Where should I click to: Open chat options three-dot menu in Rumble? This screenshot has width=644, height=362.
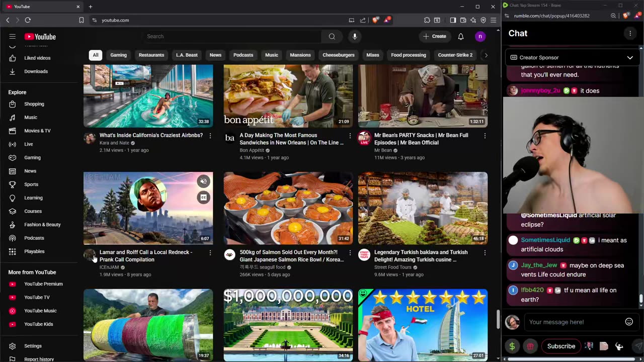pyautogui.click(x=630, y=33)
